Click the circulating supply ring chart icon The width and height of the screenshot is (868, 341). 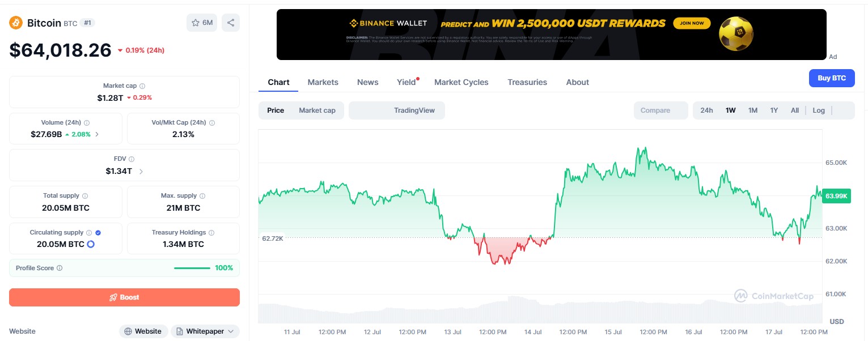[x=90, y=244]
